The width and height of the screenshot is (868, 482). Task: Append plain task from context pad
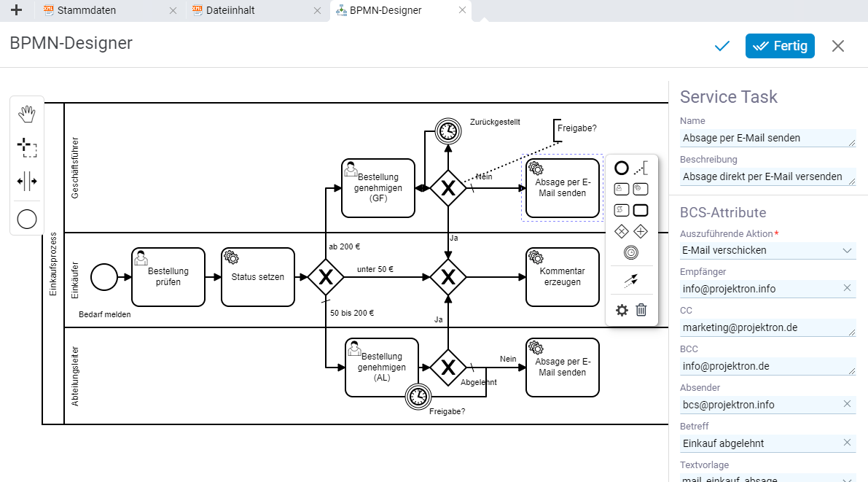tap(641, 210)
